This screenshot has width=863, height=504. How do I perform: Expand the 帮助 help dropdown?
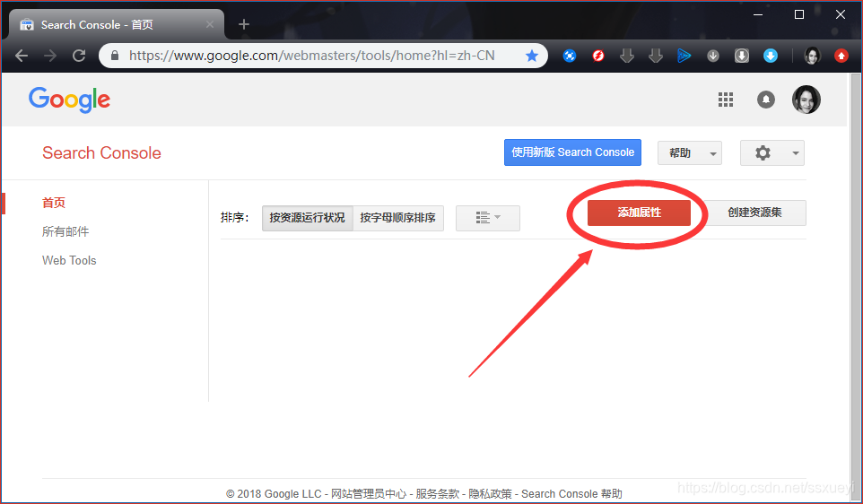coord(690,153)
